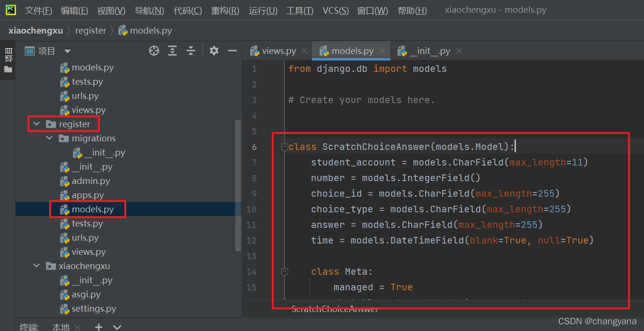Click register breadcrumb

pyautogui.click(x=91, y=31)
